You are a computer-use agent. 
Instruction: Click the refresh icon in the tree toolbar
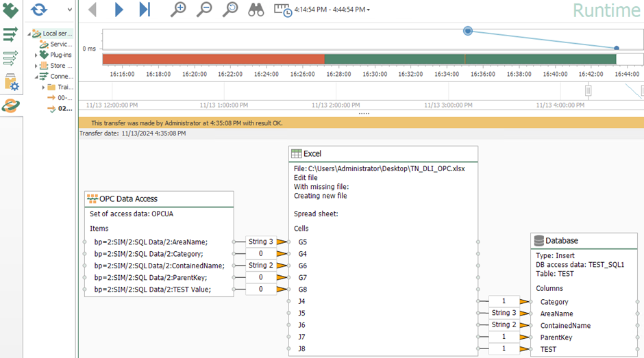pos(39,9)
